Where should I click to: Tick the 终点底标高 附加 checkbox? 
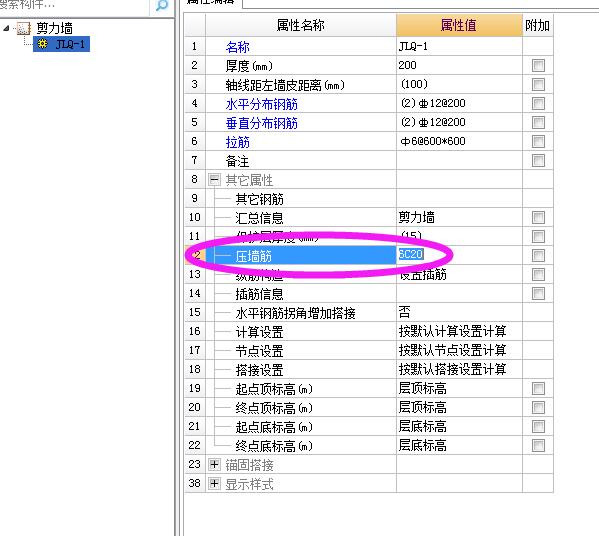538,445
